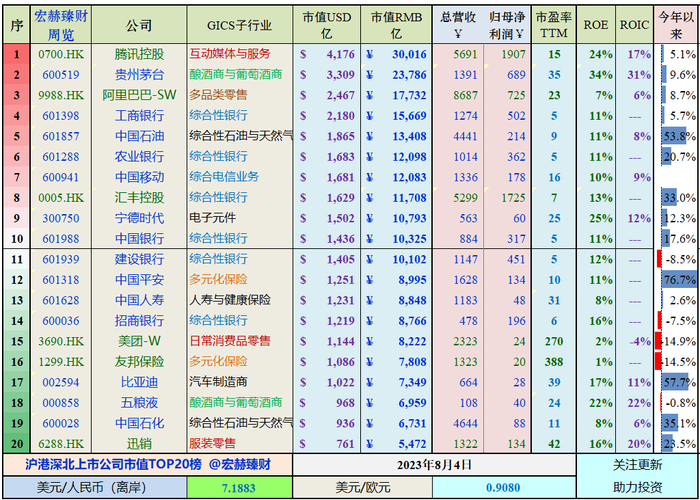Screen dimensions: 700x500
Task: Click the -8.5% year-to-date cell for 建设银行
Action: (677, 259)
